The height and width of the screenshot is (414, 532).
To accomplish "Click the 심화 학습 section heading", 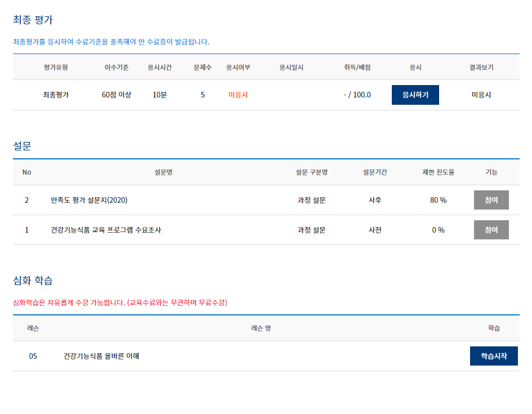I will (x=33, y=281).
